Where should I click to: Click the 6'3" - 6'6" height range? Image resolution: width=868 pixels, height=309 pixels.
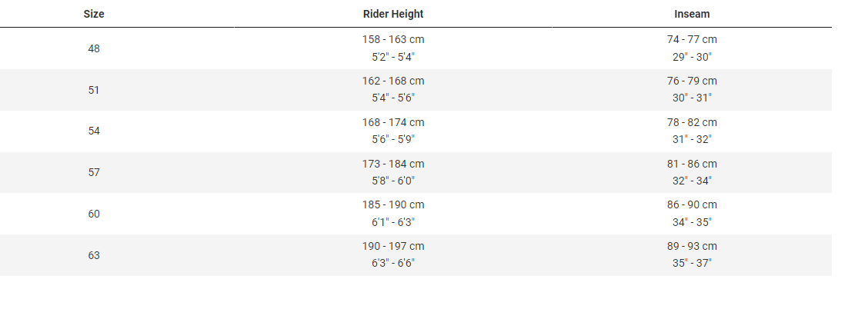pos(393,264)
